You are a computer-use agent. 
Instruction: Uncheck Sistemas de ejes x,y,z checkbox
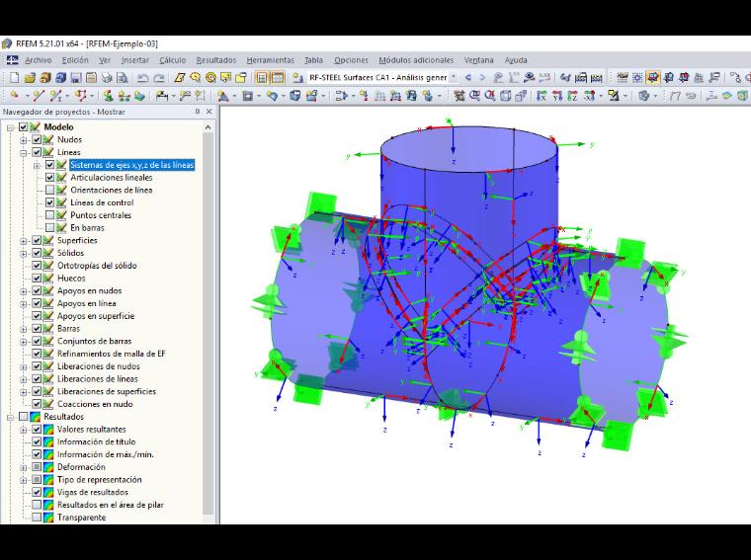click(49, 165)
